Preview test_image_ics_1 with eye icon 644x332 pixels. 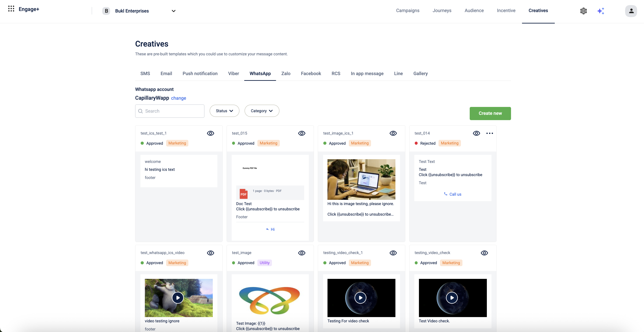pyautogui.click(x=393, y=134)
